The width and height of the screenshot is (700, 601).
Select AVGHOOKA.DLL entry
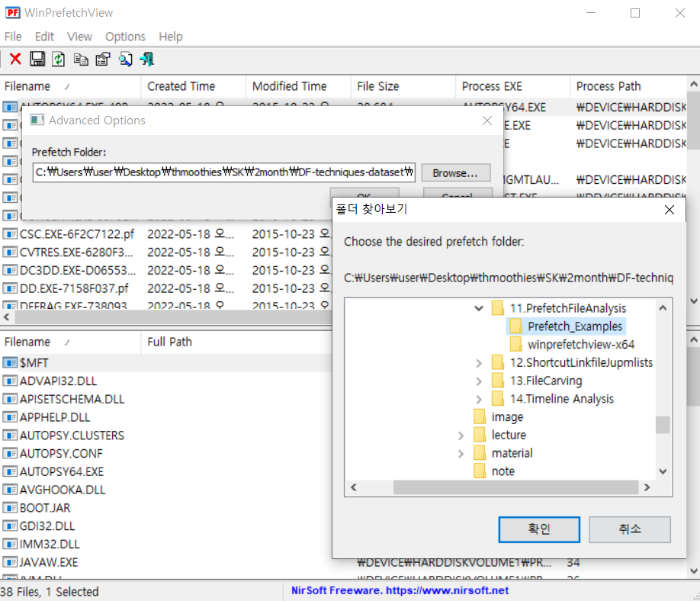166,490
